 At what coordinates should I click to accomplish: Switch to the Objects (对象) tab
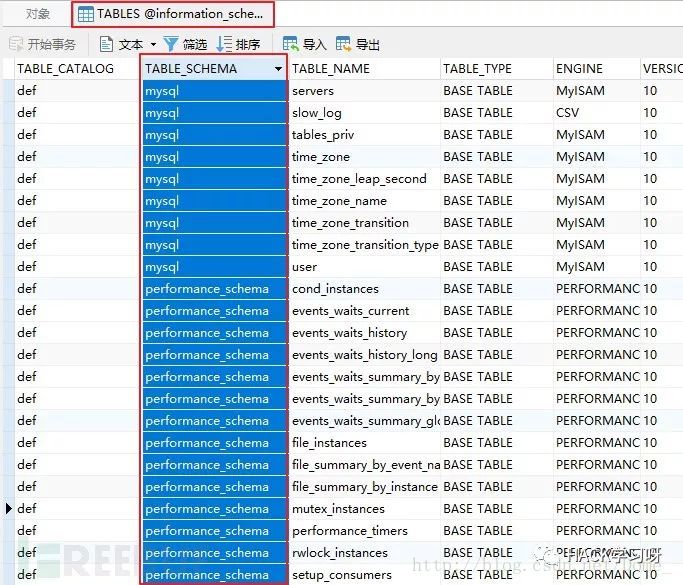pos(38,14)
